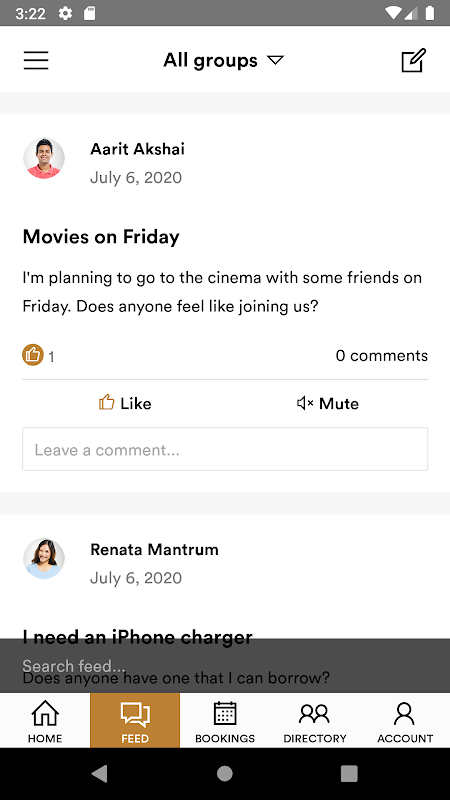The height and width of the screenshot is (800, 450).
Task: Go to the Home tab
Action: click(x=45, y=720)
